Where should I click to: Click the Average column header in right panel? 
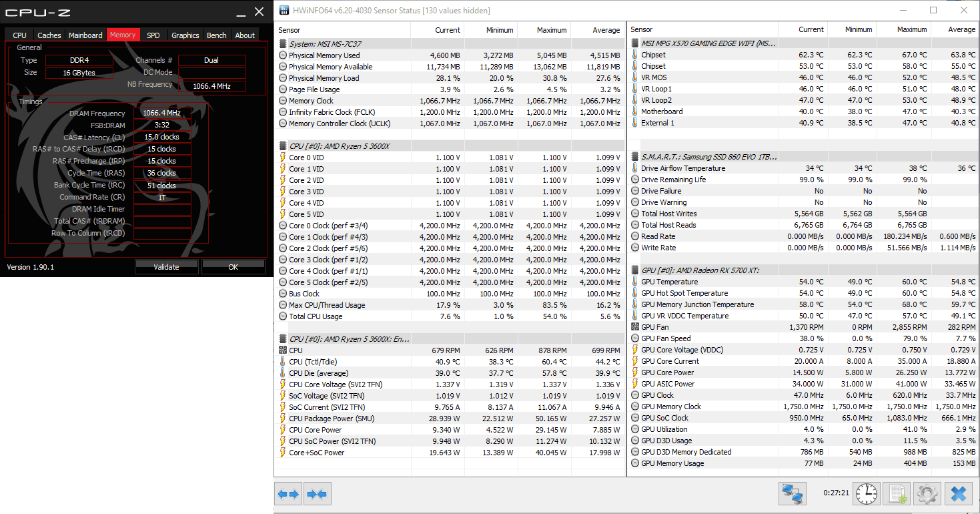(953, 29)
